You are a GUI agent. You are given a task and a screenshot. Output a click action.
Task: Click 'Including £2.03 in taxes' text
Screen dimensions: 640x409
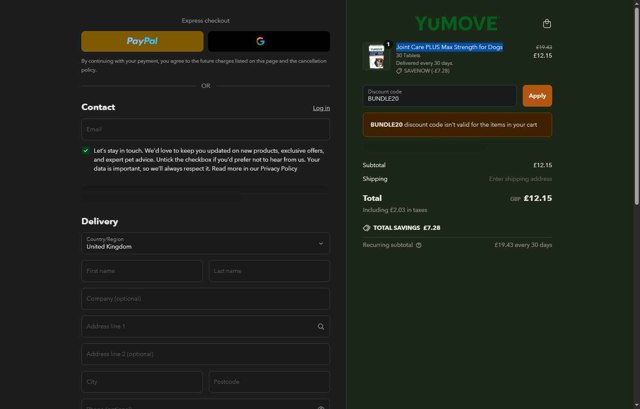point(395,210)
